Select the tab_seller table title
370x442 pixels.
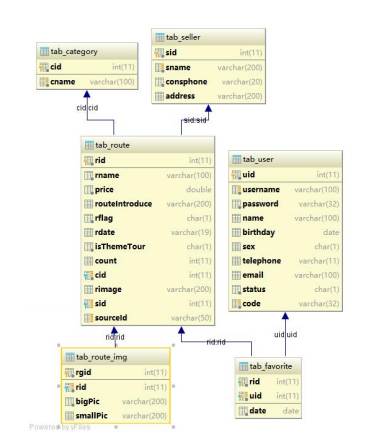click(183, 37)
